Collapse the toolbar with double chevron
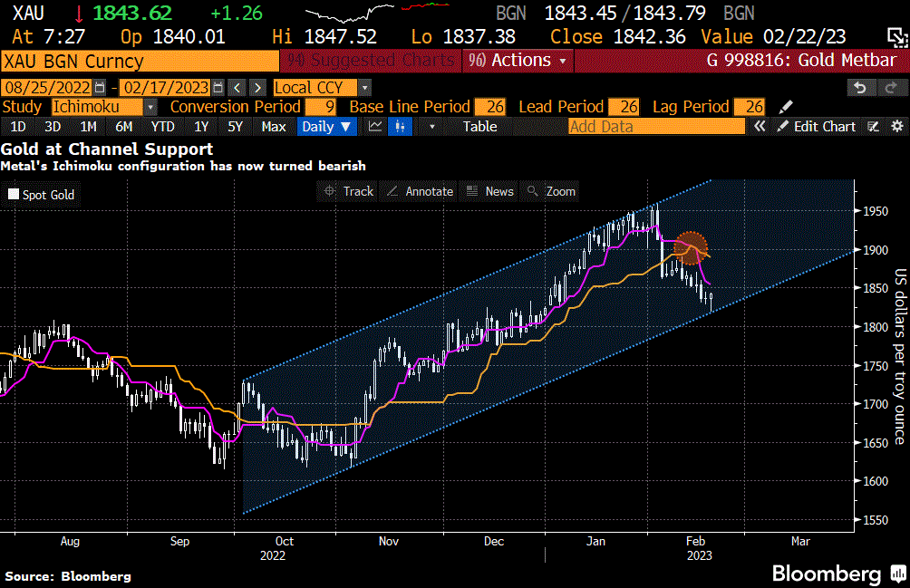Image resolution: width=910 pixels, height=588 pixels. click(760, 127)
